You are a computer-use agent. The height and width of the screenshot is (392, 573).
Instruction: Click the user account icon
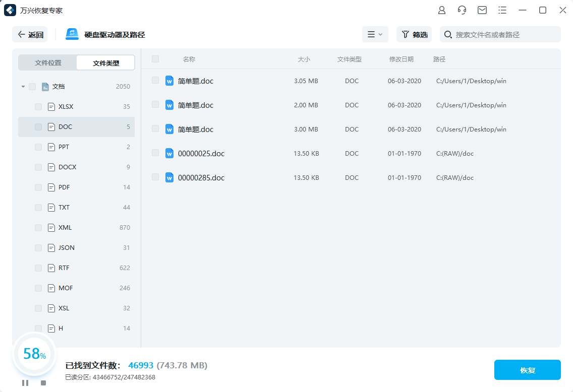point(442,10)
